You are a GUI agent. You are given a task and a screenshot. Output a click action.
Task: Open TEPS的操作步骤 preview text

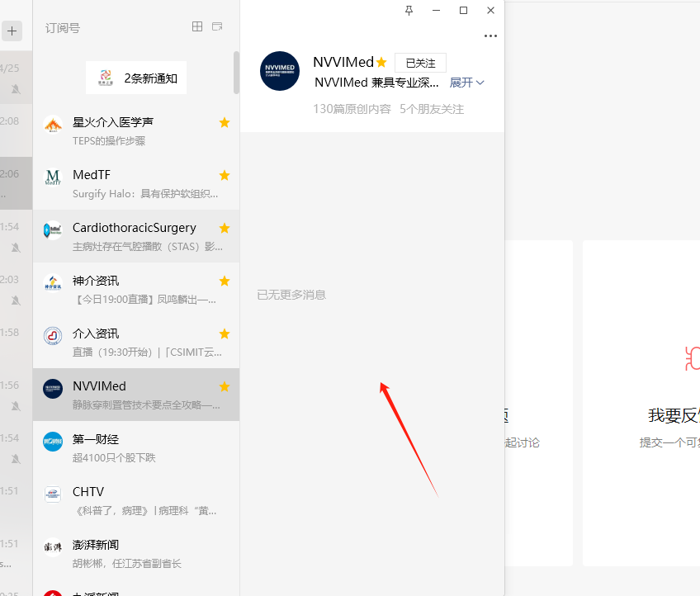click(x=109, y=141)
